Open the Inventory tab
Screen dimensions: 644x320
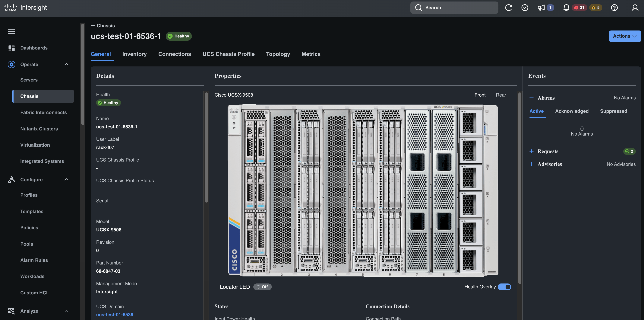[134, 54]
